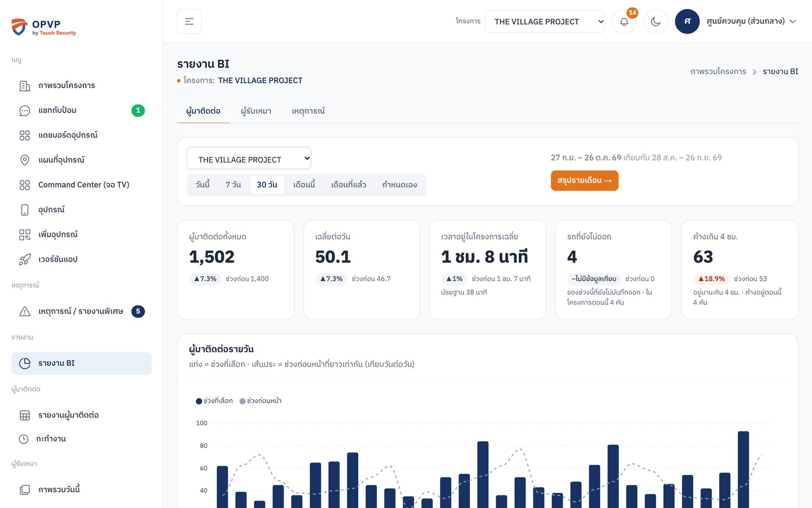This screenshot has width=812, height=508.
Task: Click the สรุปรายเดือน button
Action: point(584,180)
